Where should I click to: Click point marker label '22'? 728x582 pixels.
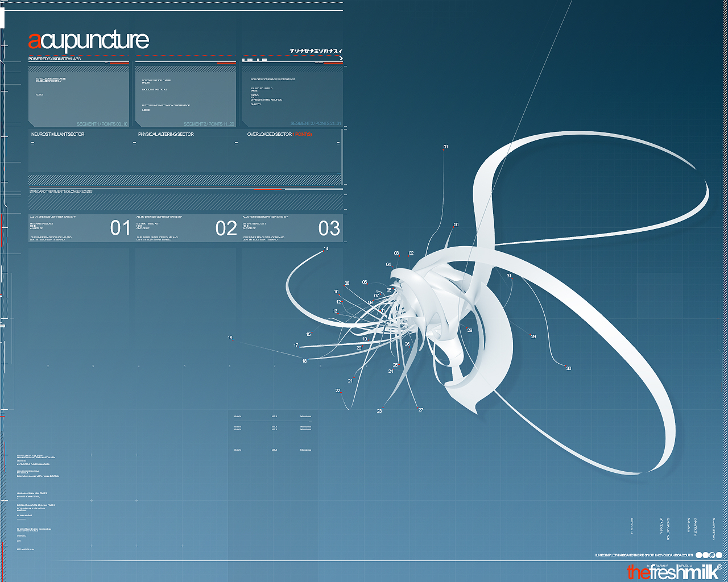pyautogui.click(x=338, y=391)
